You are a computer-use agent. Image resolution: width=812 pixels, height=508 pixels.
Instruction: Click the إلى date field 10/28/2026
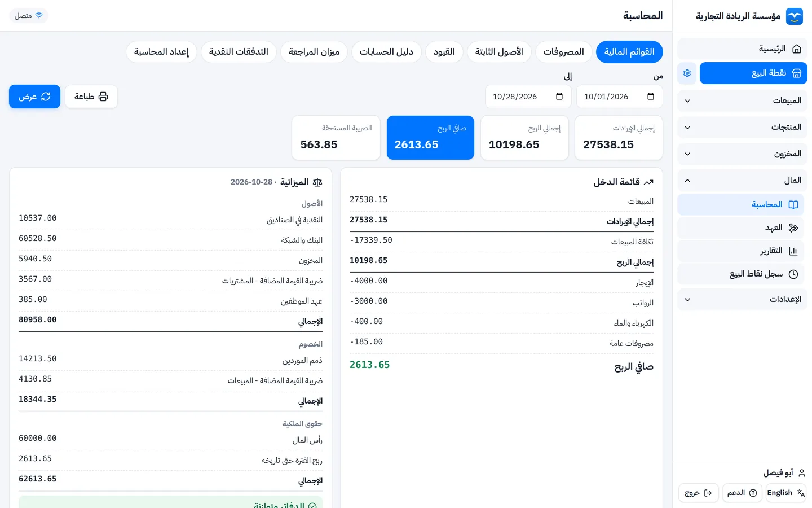528,97
